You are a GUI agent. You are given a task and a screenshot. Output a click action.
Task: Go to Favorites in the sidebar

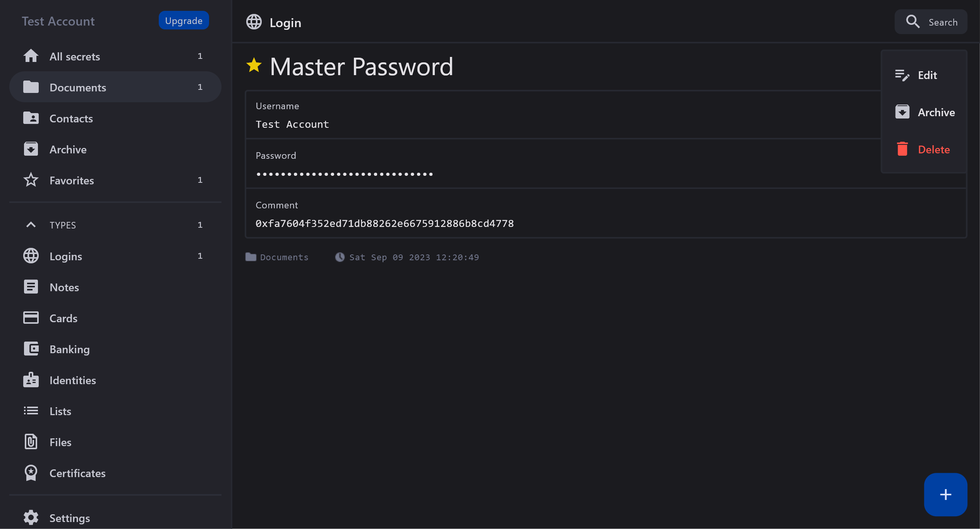pyautogui.click(x=72, y=180)
